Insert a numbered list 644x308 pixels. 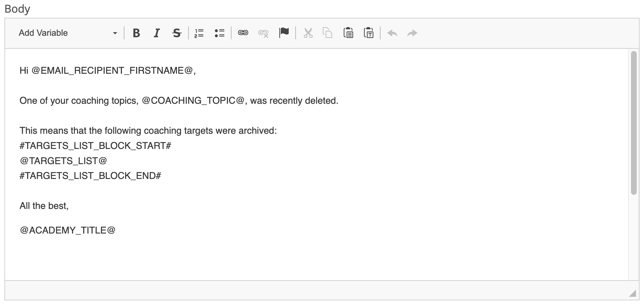pyautogui.click(x=199, y=33)
